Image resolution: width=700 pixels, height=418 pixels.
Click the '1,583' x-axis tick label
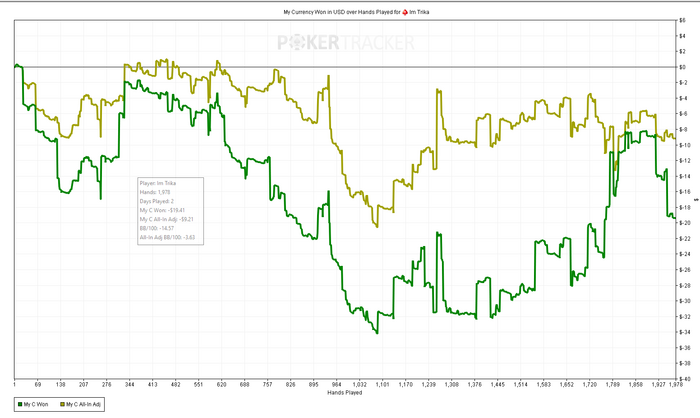[x=543, y=385]
